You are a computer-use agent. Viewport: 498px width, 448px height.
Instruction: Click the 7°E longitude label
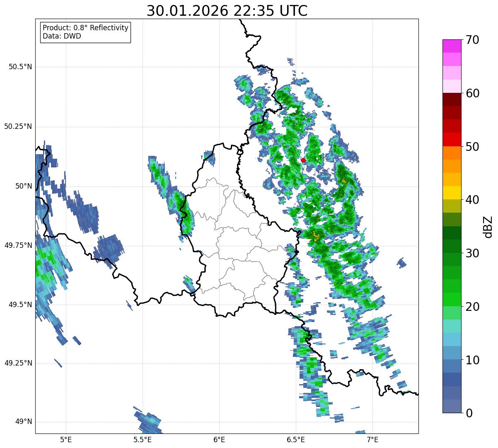(372, 440)
